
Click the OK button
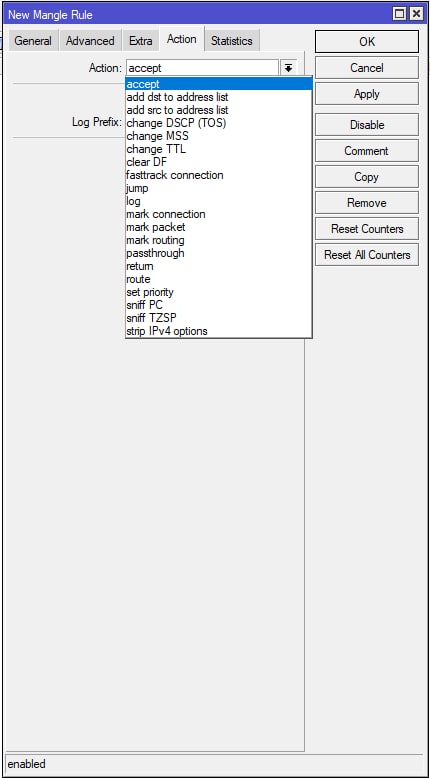[x=367, y=42]
